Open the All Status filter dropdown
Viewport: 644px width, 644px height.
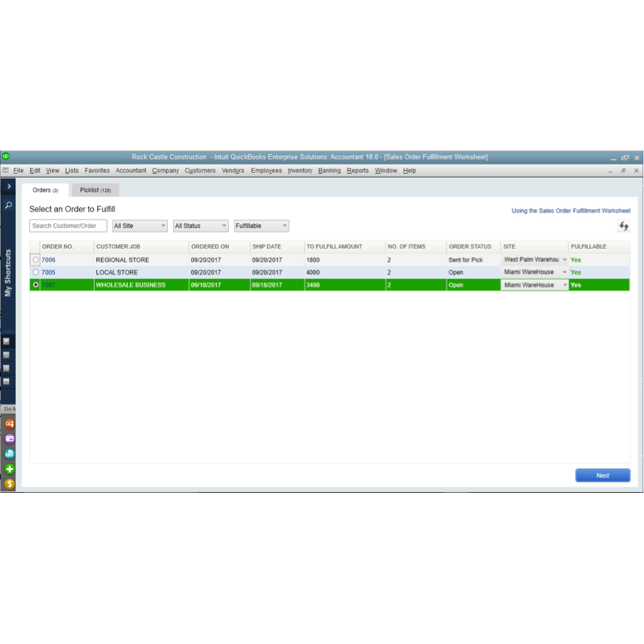coord(200,226)
